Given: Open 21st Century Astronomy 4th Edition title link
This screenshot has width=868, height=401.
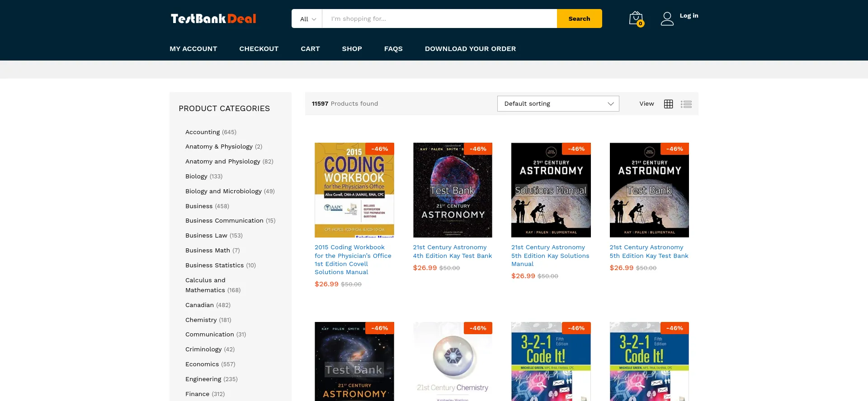Looking at the screenshot, I should pyautogui.click(x=452, y=252).
